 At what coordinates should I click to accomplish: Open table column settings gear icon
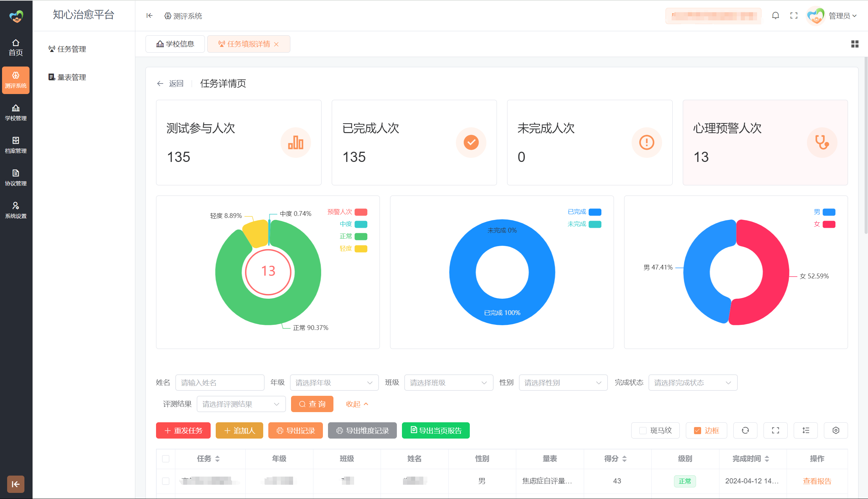(835, 430)
